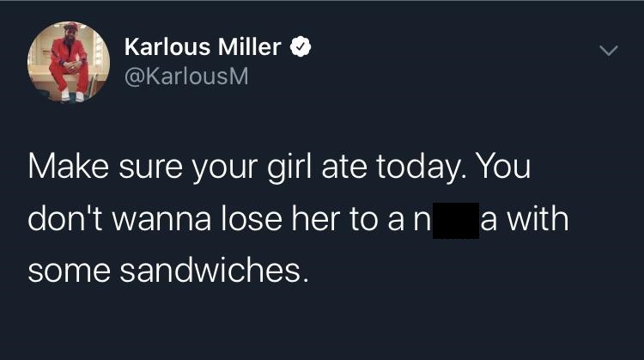Open the tweet options chevron menu
This screenshot has height=360, width=644.
click(x=607, y=52)
